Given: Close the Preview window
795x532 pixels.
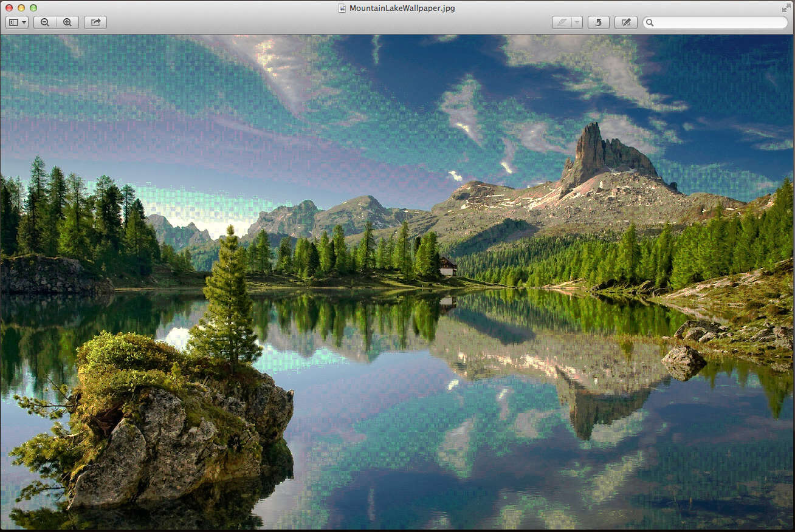Looking at the screenshot, I should coord(9,8).
